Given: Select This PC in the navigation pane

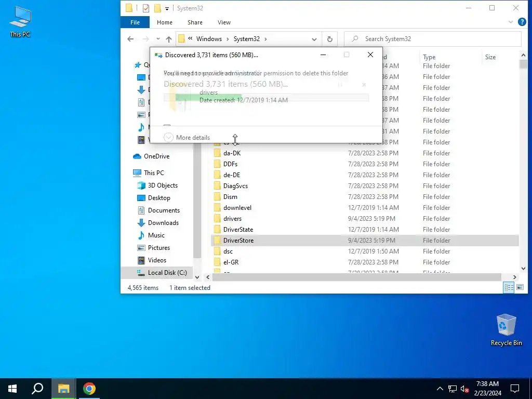Looking at the screenshot, I should [x=154, y=172].
